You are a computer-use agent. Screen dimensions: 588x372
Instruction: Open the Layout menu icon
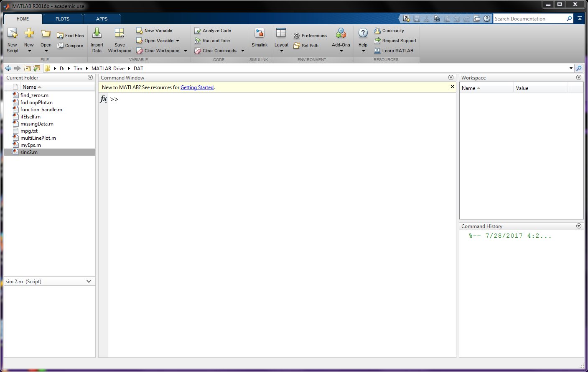point(281,33)
